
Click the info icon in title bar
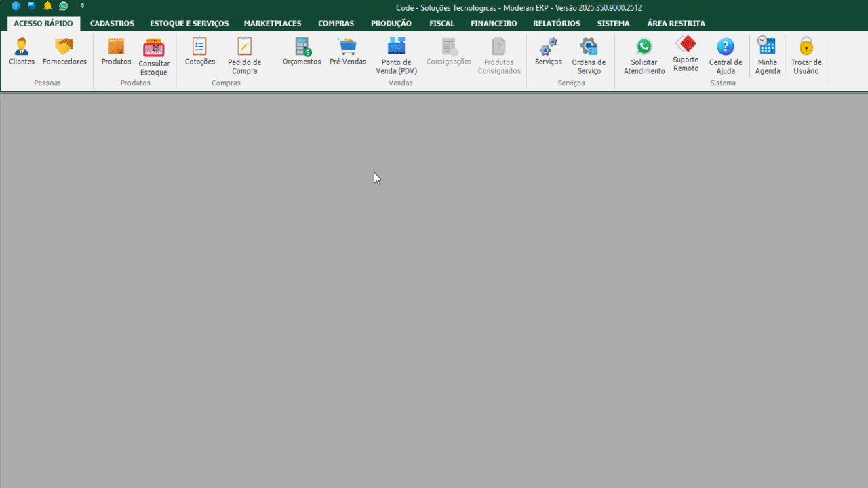(x=16, y=6)
